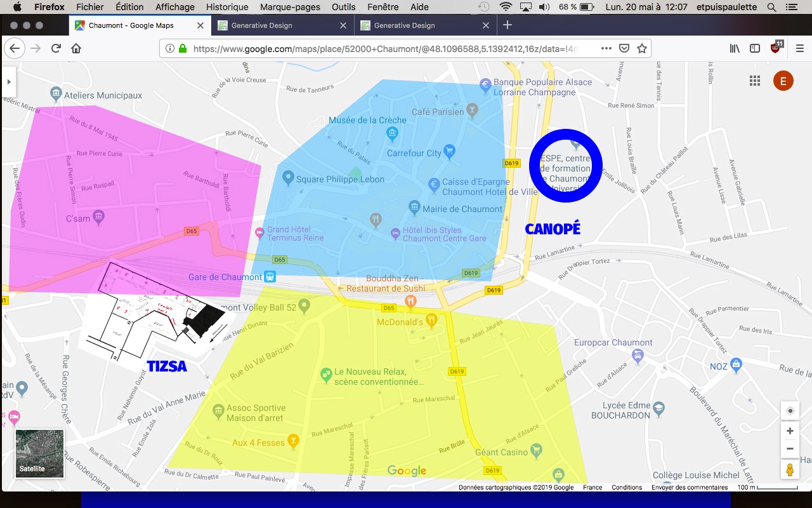Click the Hôtel ibis Styles pin
Screen dimensions: 812x508
pyautogui.click(x=395, y=233)
